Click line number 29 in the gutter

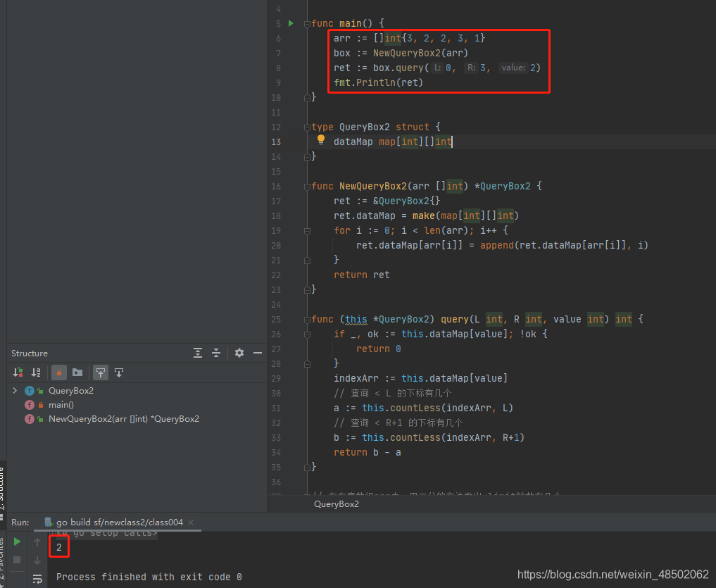click(276, 378)
